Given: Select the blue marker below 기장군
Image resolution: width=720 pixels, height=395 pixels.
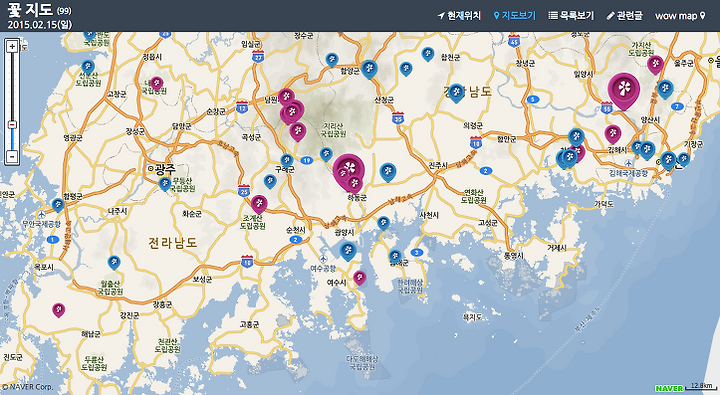Looking at the screenshot, I should (683, 159).
